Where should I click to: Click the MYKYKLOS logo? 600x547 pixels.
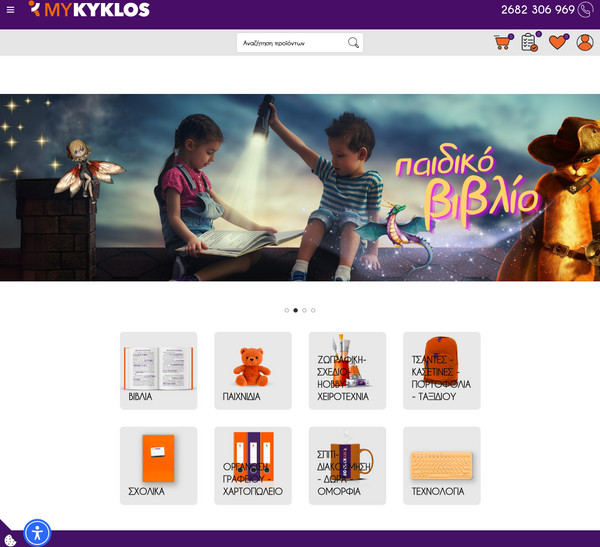pos(89,9)
